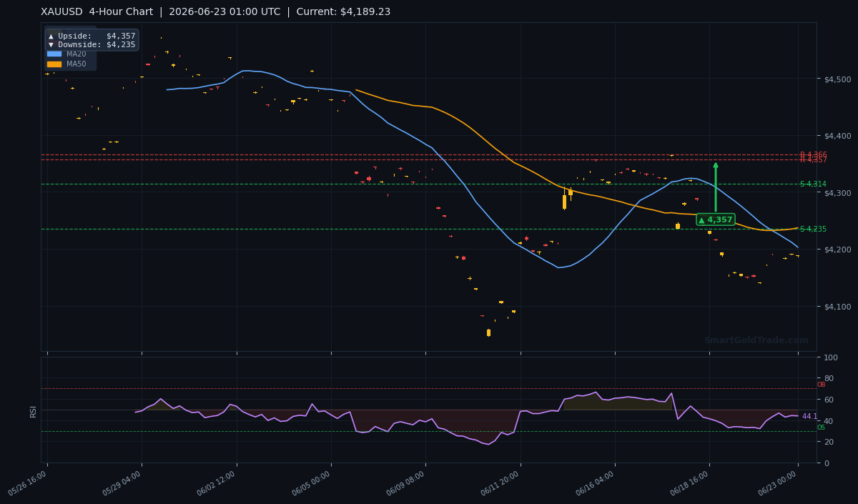The width and height of the screenshot is (858, 504).
Task: Select the R 4,366 resistance level label
Action: click(x=813, y=154)
